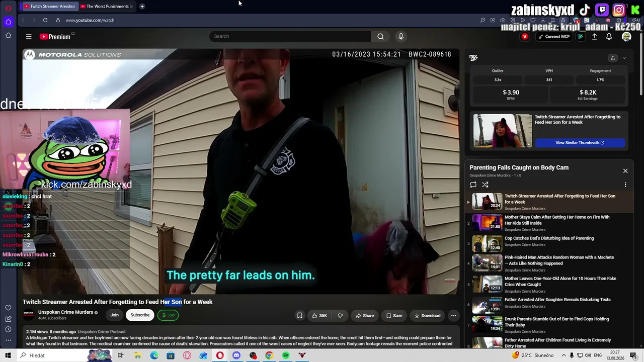644x362 pixels.
Task: Click the Connect MCP button
Action: [553, 37]
